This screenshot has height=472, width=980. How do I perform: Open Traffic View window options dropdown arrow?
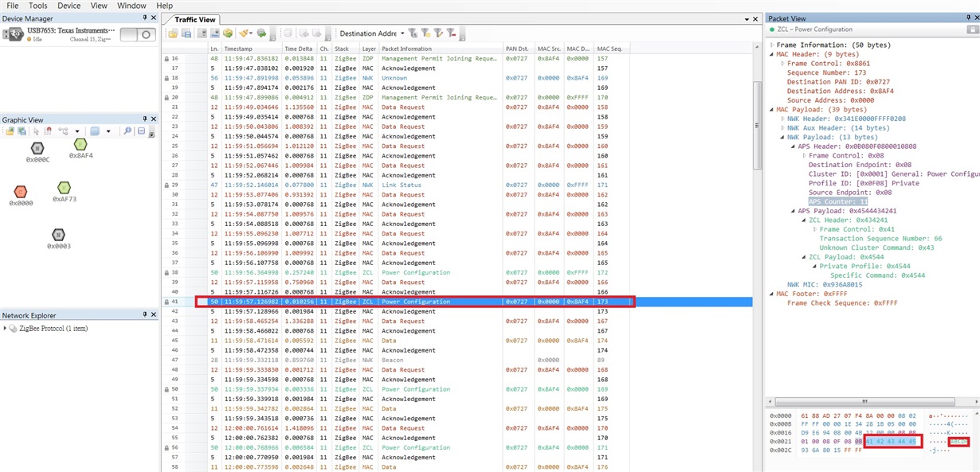pos(747,19)
